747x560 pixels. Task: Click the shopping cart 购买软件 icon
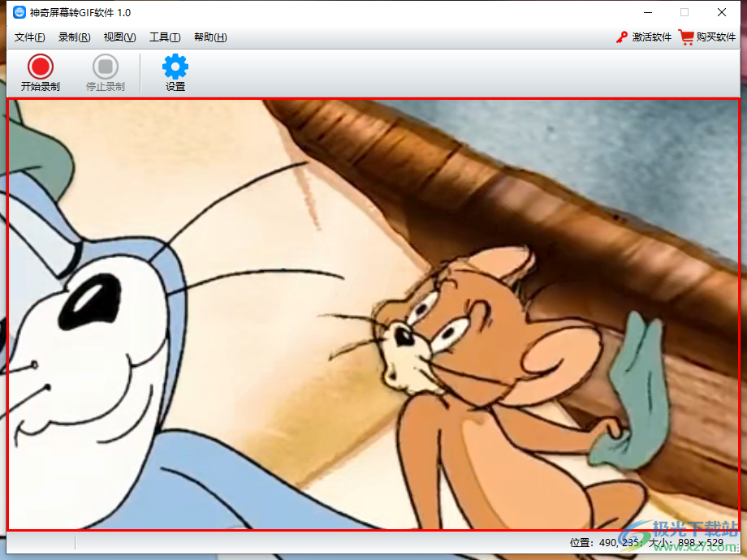(686, 37)
